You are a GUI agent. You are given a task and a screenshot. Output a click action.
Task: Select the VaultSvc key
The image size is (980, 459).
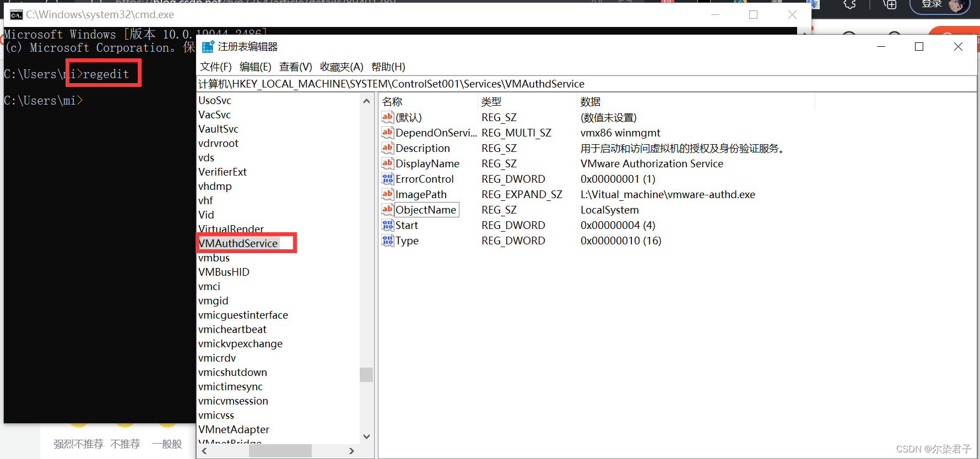coord(218,129)
